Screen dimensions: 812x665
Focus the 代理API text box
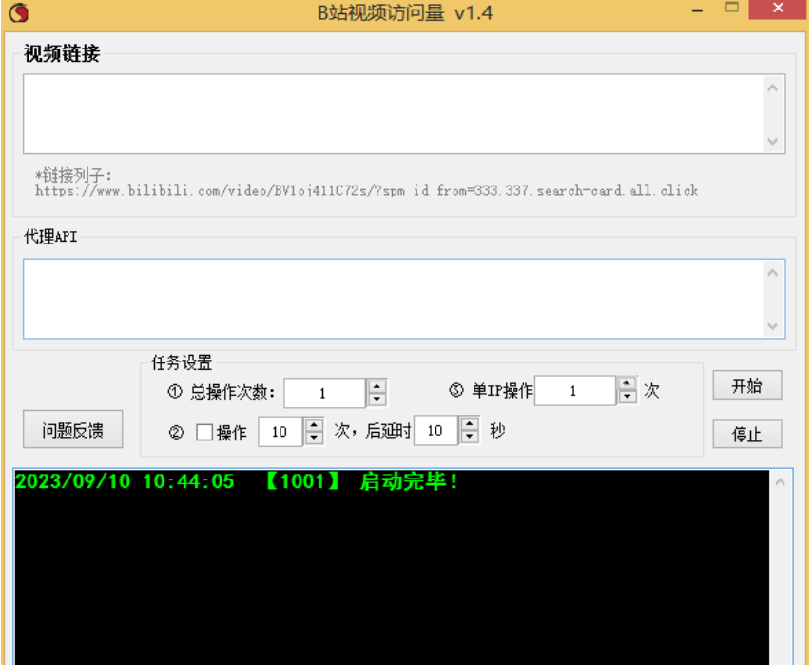392,299
